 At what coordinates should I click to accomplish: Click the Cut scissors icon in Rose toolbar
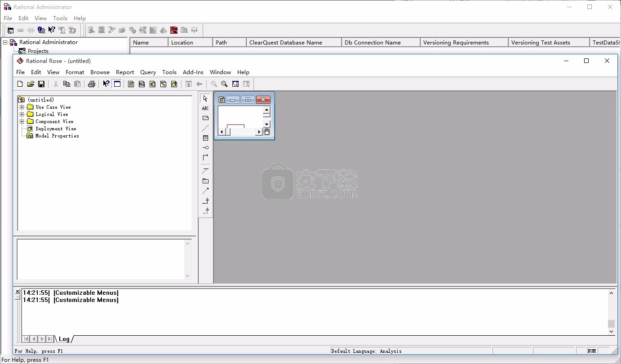click(x=56, y=84)
